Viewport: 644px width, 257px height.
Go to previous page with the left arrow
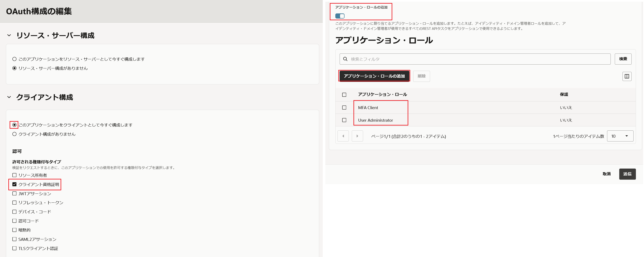343,136
